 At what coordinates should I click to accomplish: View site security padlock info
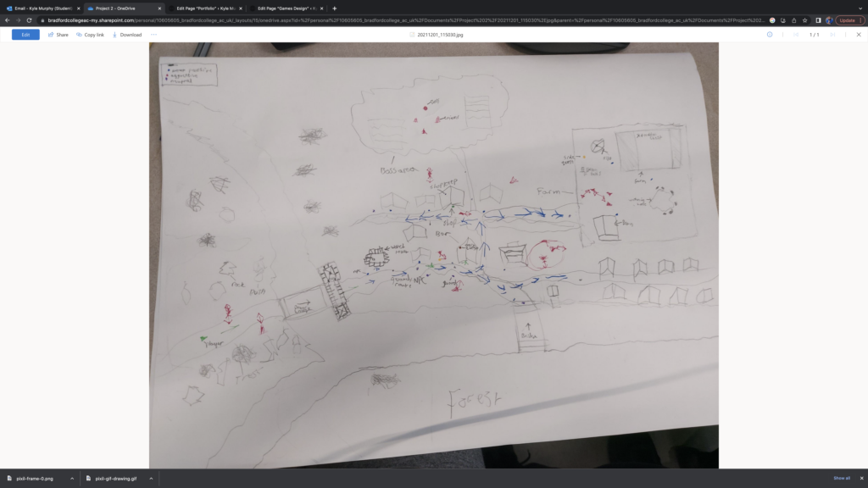(x=42, y=20)
